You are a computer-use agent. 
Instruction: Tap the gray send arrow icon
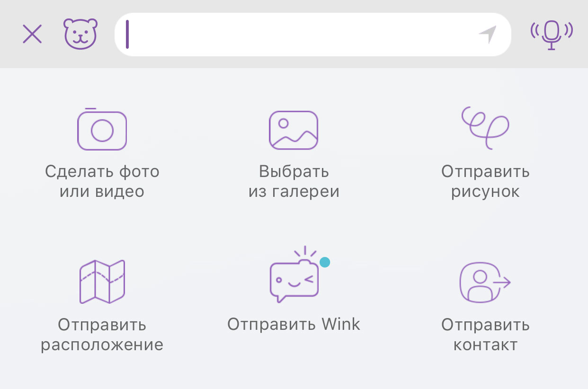(x=488, y=35)
